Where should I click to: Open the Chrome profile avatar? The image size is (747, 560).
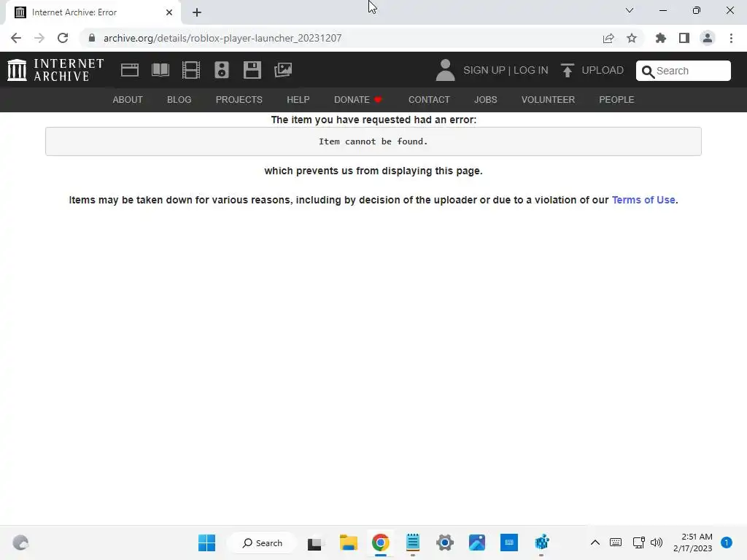tap(708, 38)
